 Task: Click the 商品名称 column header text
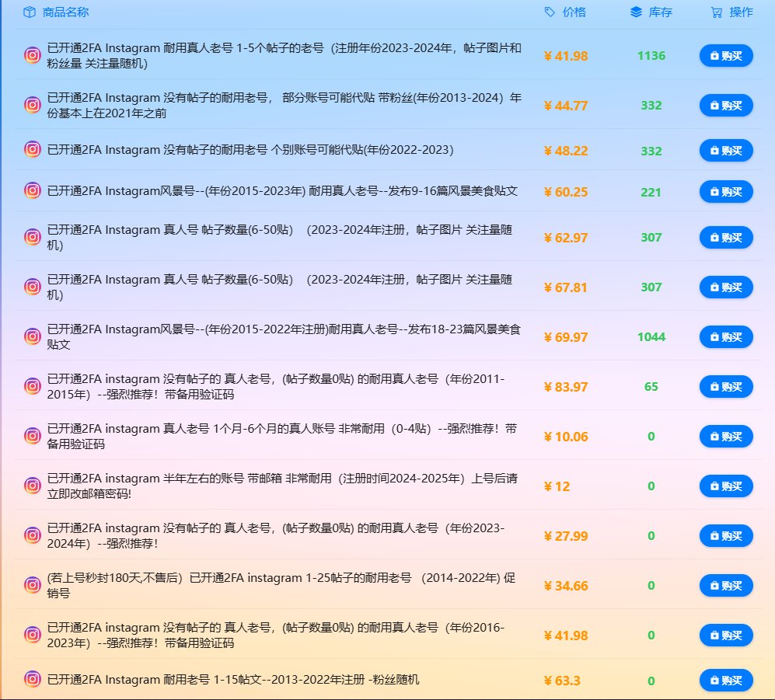[66, 12]
